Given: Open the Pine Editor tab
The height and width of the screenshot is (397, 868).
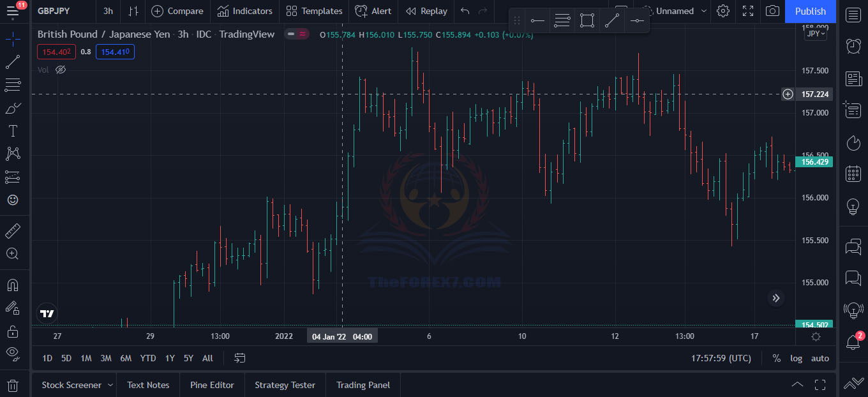Looking at the screenshot, I should [212, 385].
